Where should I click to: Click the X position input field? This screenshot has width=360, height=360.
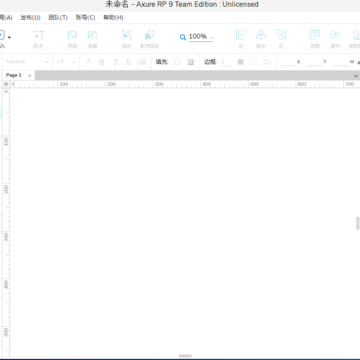pyautogui.click(x=288, y=62)
